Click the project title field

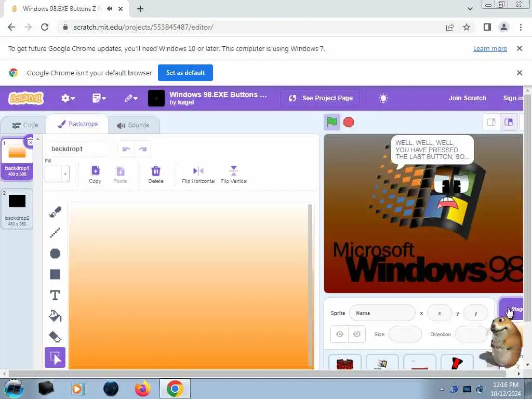[x=218, y=95]
